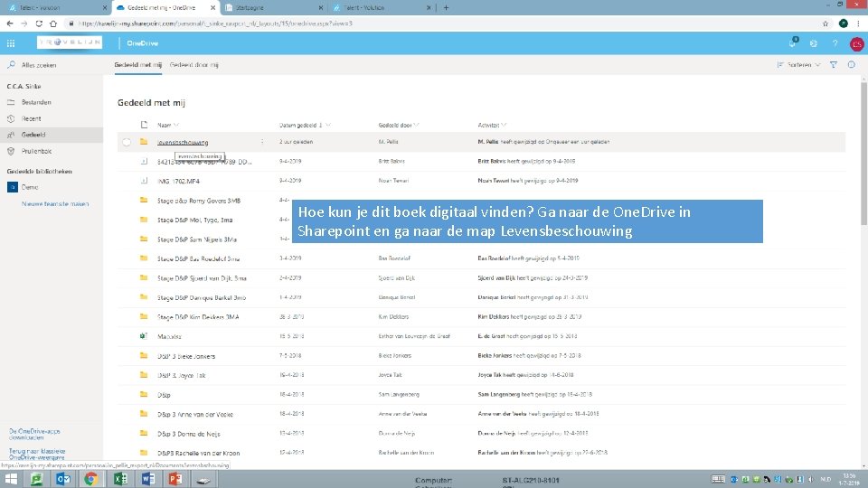Click the vertical scrollbar of file list
868x488 pixels.
[863, 152]
